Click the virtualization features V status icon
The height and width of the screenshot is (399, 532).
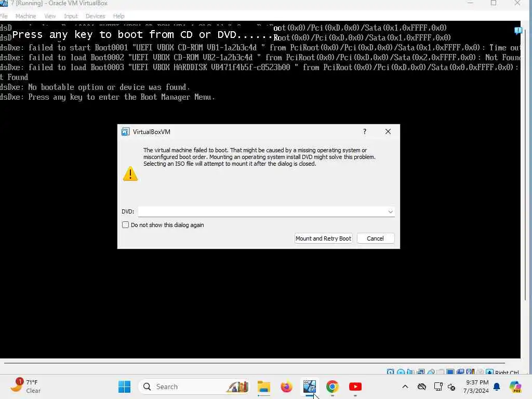point(470,372)
